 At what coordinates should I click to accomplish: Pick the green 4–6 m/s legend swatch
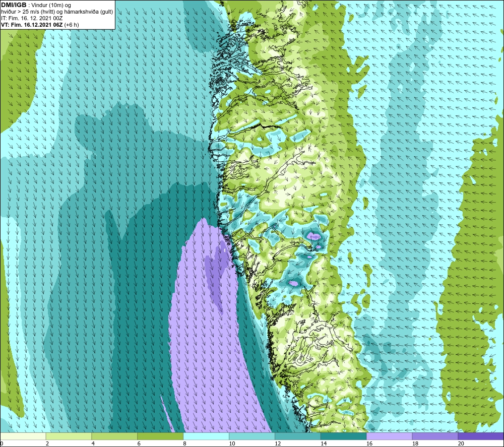click(114, 436)
